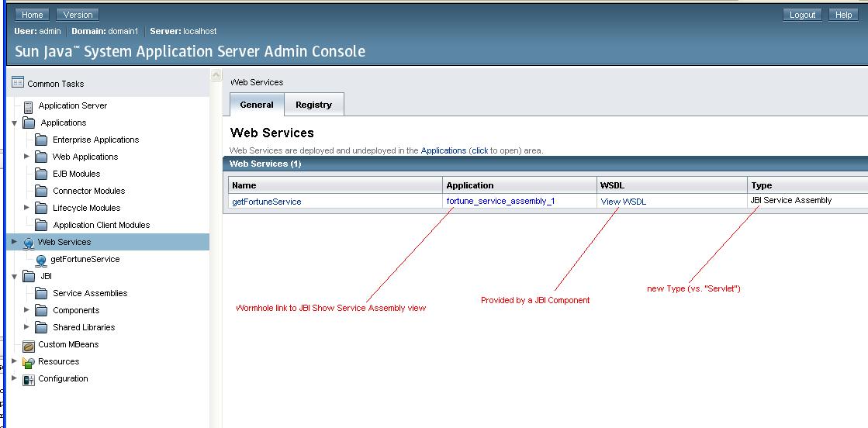Expand the Shared Libraries node arrow
The image size is (868, 428).
pyautogui.click(x=27, y=327)
